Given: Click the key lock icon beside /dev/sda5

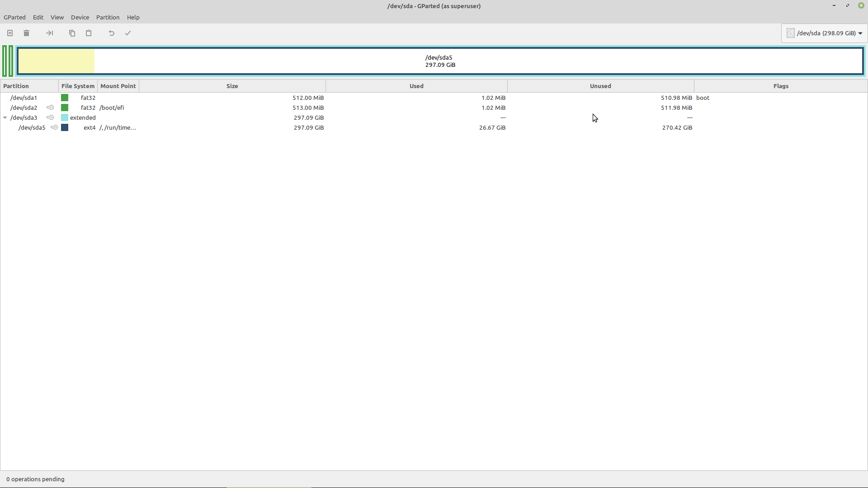Looking at the screenshot, I should pos(54,127).
